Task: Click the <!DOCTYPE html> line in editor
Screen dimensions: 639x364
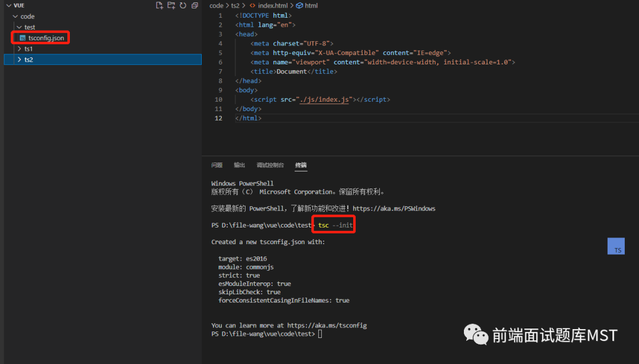Action: pyautogui.click(x=263, y=15)
